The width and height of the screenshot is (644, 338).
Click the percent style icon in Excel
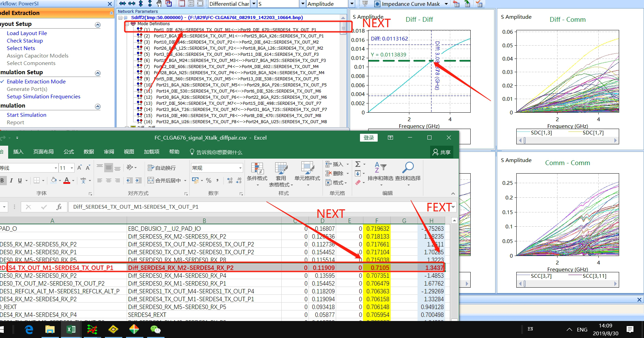[209, 180]
